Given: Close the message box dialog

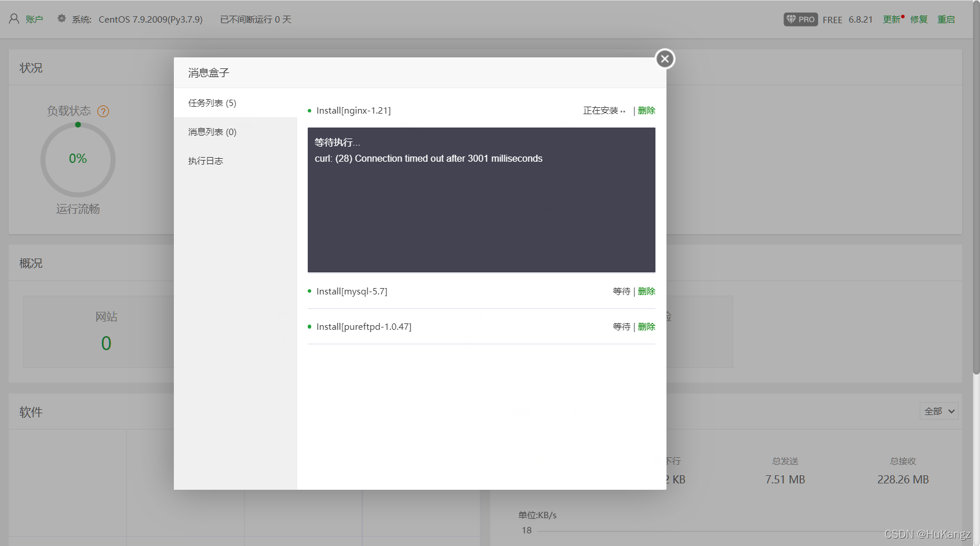Looking at the screenshot, I should [665, 59].
